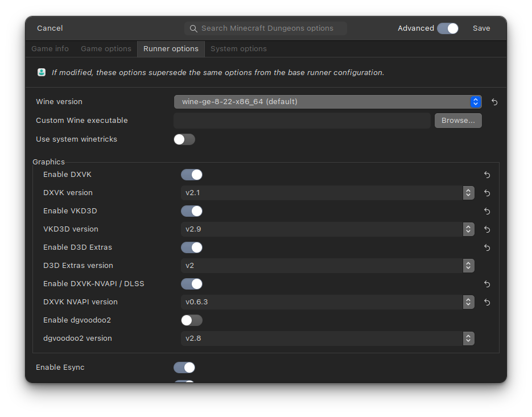
Task: Click the Custom Wine executable text field
Action: 302,121
